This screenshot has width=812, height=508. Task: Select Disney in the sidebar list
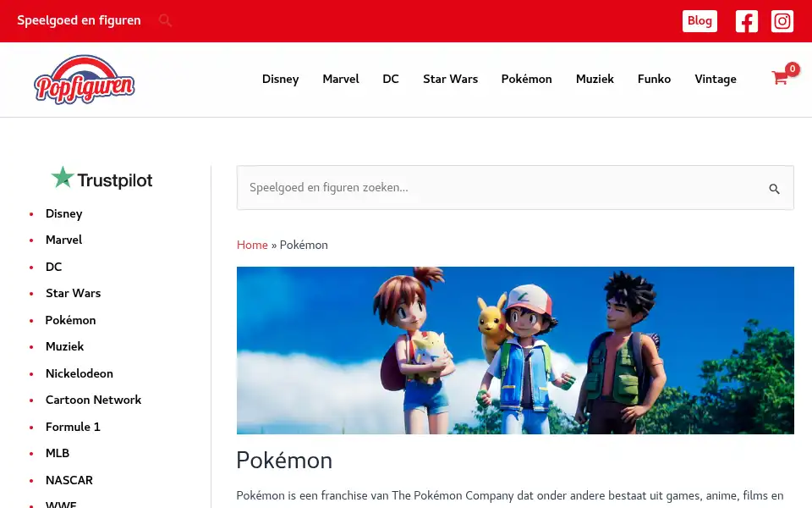pyautogui.click(x=63, y=213)
